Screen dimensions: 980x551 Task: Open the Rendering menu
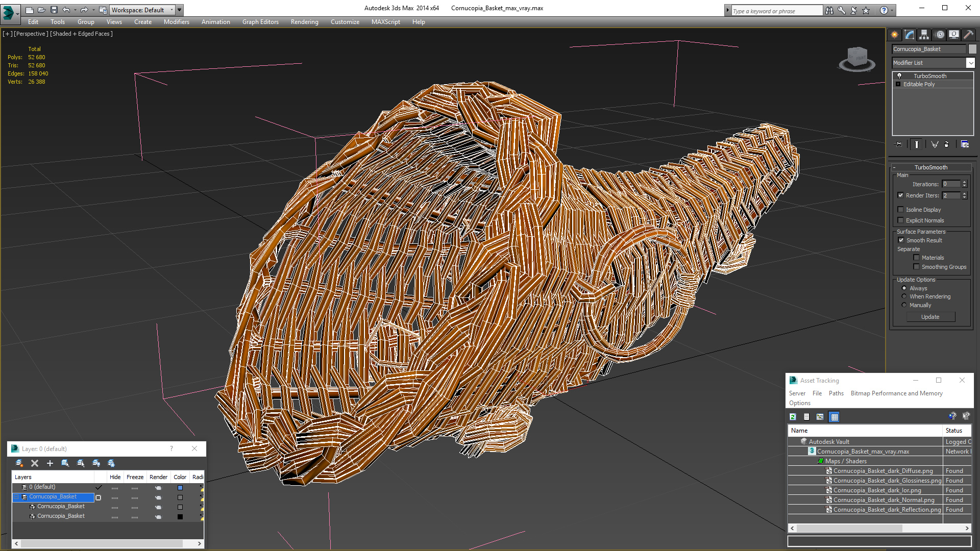pos(305,22)
